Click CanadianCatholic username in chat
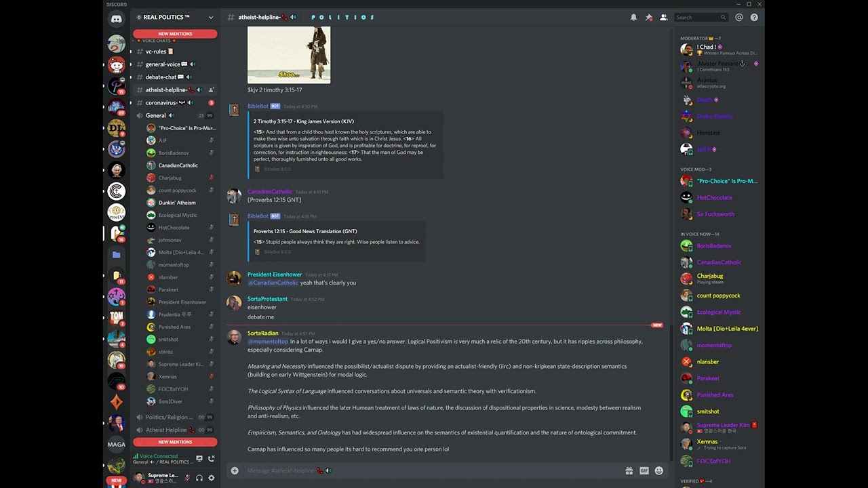Image resolution: width=868 pixels, height=488 pixels. point(270,192)
